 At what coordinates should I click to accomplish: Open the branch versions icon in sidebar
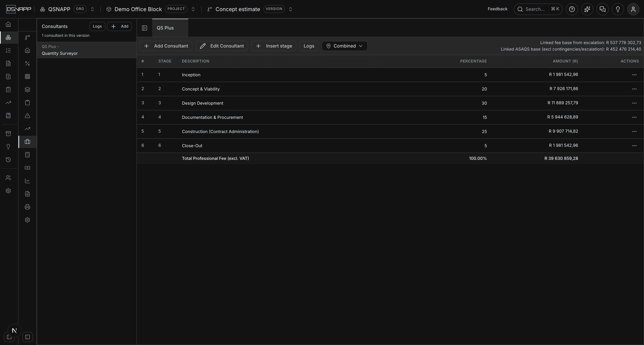(27, 37)
